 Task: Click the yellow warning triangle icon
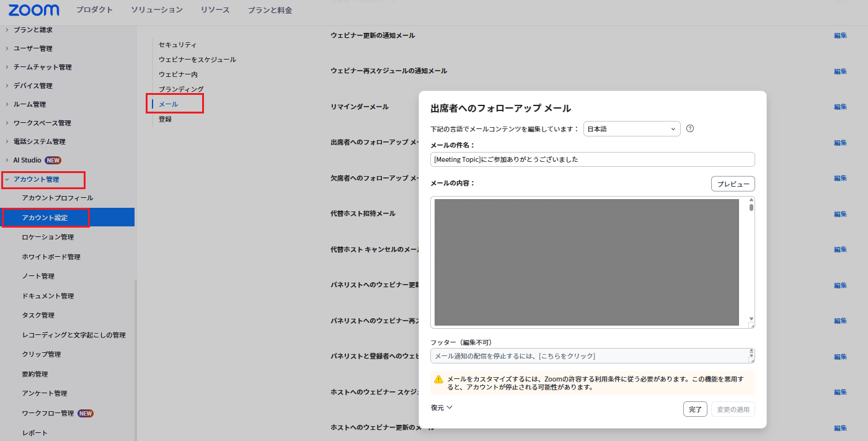click(438, 379)
